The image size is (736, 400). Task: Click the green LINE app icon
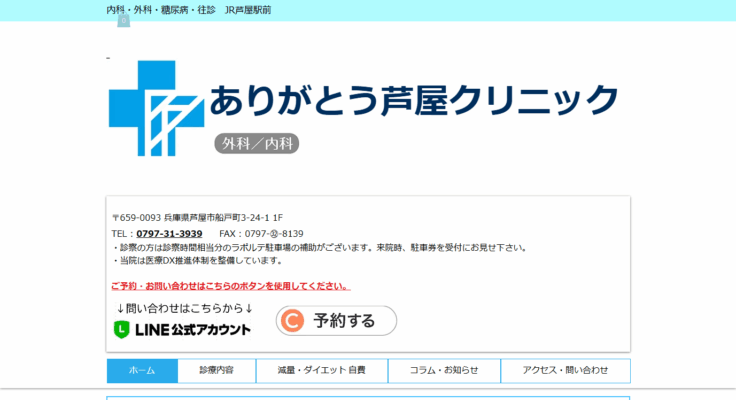pyautogui.click(x=122, y=328)
